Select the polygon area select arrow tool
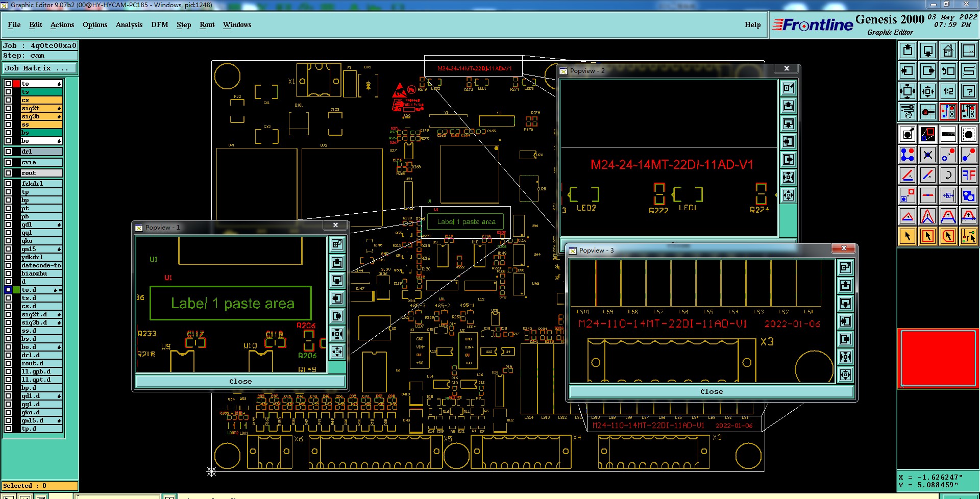Viewport: 980px width, 499px height. [x=948, y=236]
